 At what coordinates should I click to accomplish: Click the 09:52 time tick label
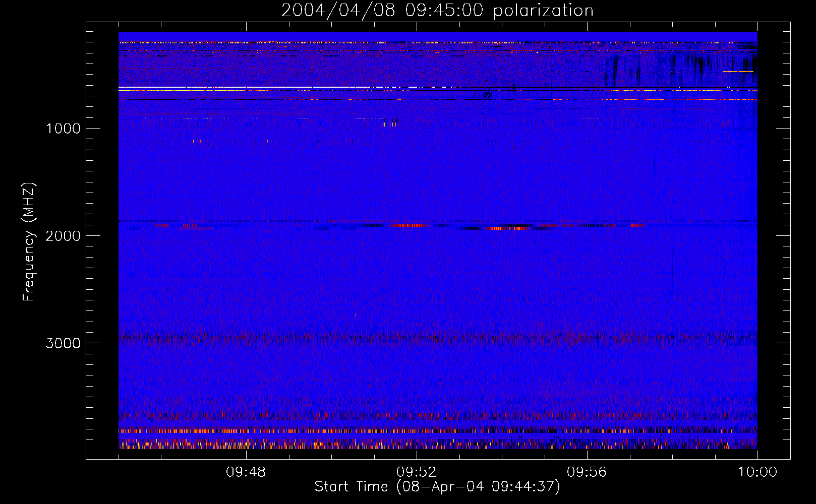(x=416, y=472)
